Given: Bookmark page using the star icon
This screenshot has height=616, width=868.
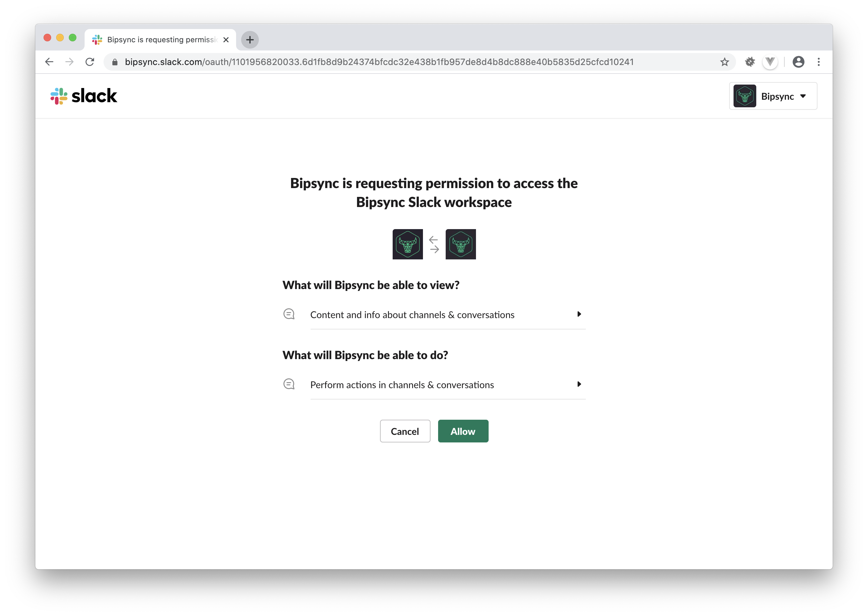Looking at the screenshot, I should click(724, 62).
